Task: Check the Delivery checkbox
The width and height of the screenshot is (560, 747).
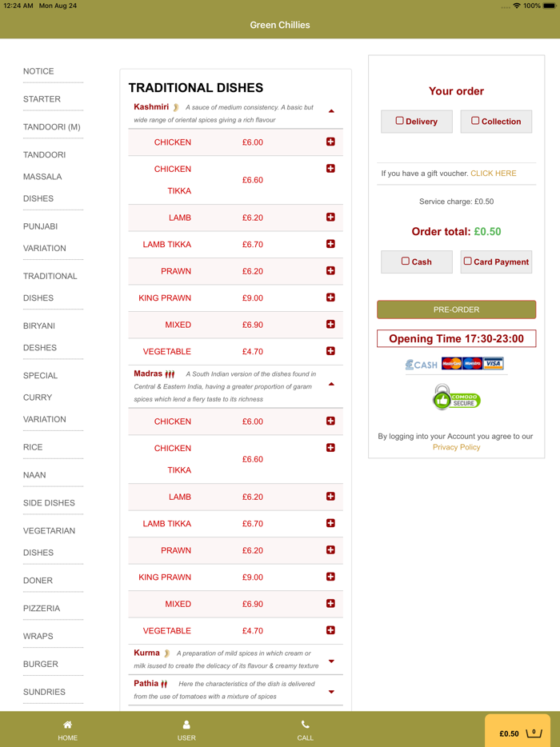Action: (x=400, y=121)
